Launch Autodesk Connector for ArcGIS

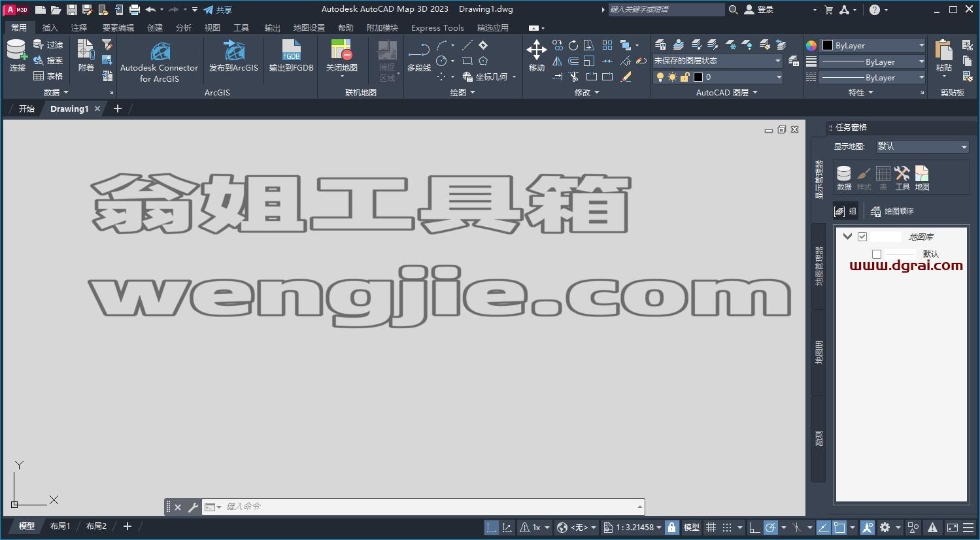point(159,62)
